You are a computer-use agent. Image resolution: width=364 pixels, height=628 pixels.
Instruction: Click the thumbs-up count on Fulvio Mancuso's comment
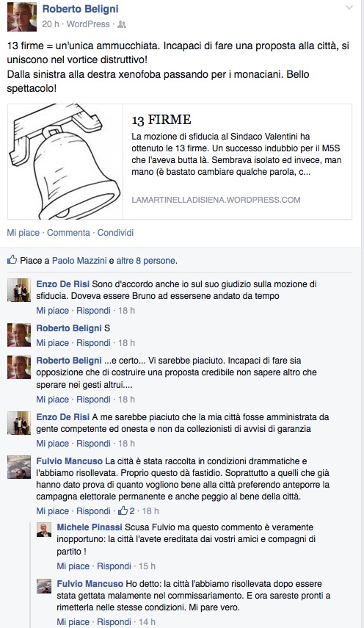point(126,510)
